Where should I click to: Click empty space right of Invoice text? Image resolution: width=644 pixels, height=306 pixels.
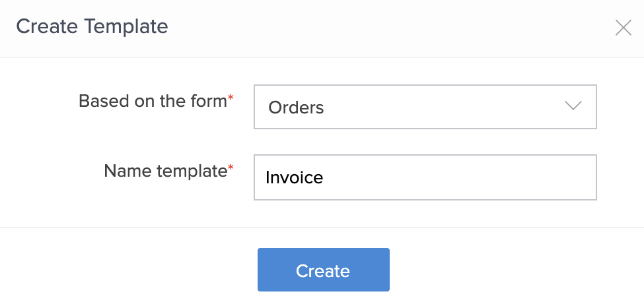[x=462, y=177]
